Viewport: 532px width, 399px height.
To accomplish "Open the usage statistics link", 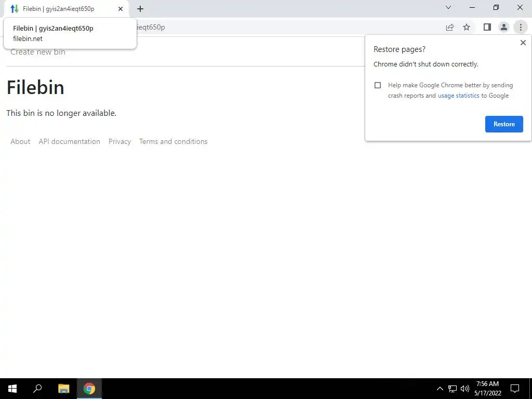I will pos(458,96).
